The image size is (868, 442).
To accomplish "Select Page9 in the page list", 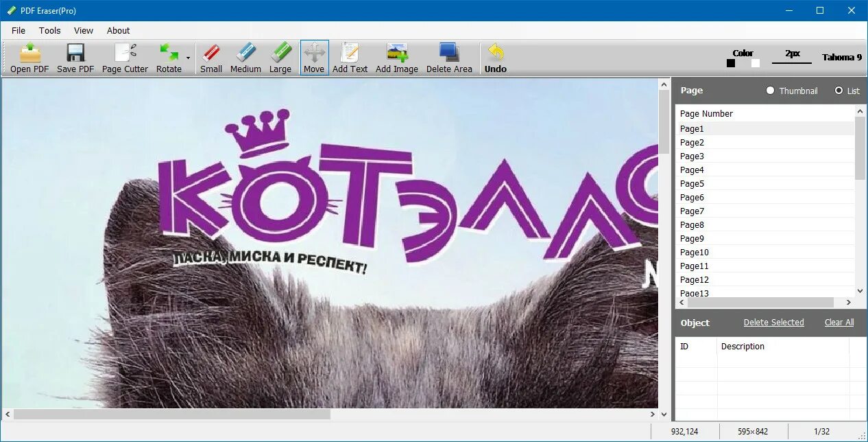I will [x=765, y=238].
